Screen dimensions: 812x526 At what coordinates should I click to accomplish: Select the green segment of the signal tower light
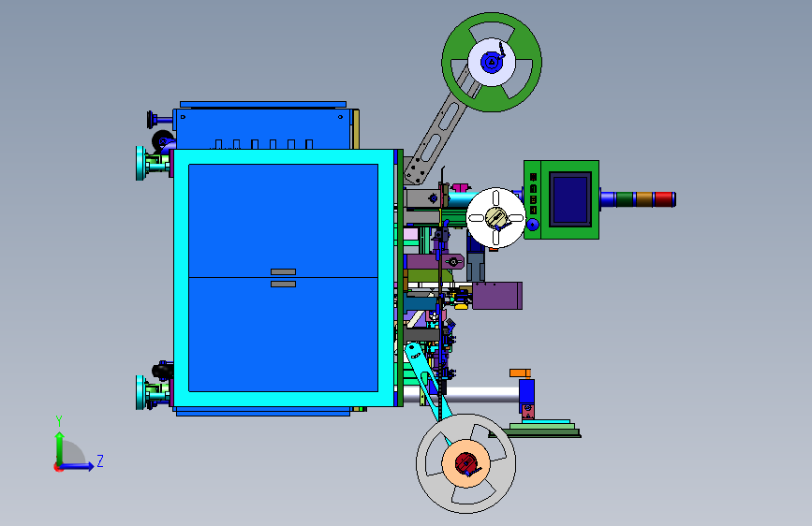pos(625,199)
